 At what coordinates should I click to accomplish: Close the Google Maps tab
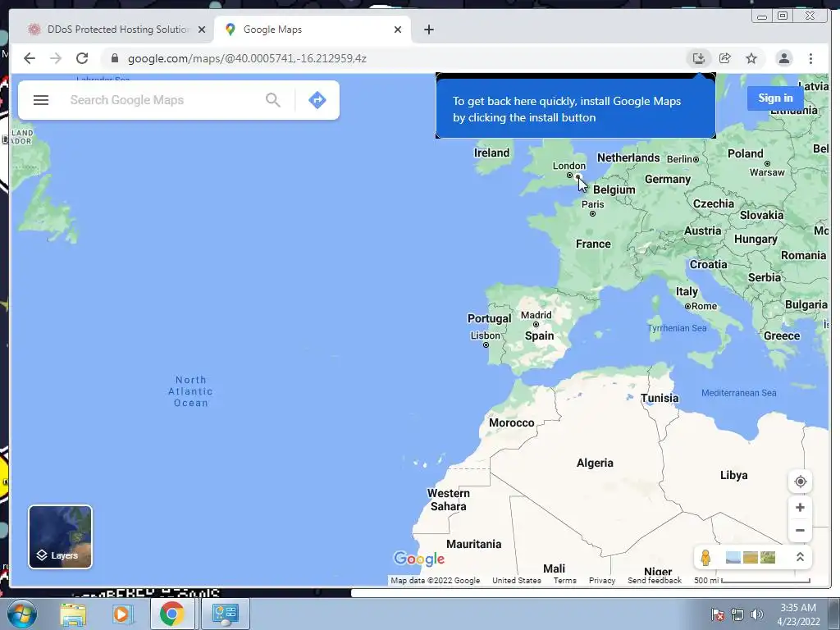click(x=398, y=30)
